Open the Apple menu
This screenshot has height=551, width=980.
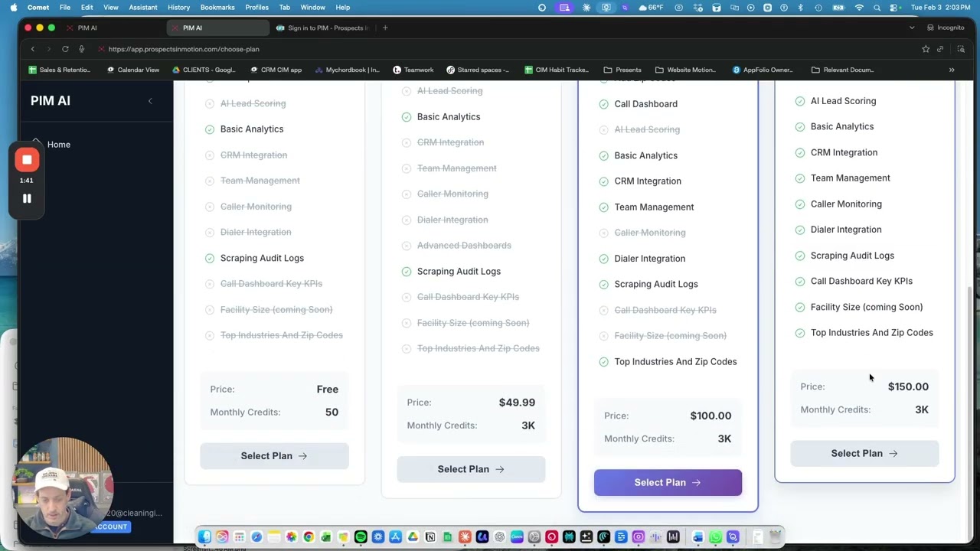pyautogui.click(x=13, y=8)
